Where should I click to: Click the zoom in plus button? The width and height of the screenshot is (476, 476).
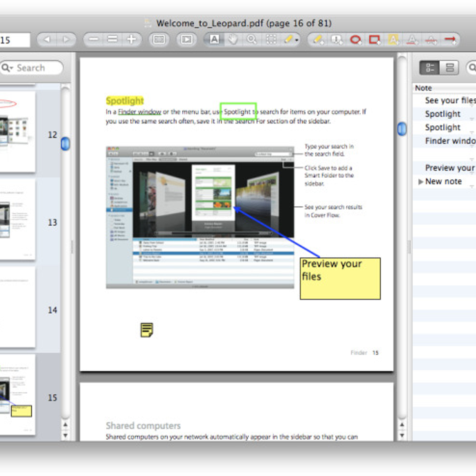[x=131, y=39]
